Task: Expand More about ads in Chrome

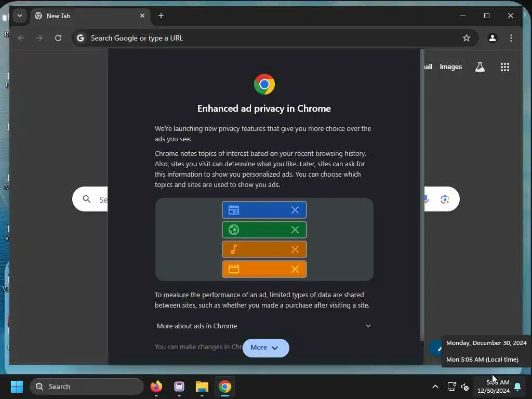Action: 264,326
